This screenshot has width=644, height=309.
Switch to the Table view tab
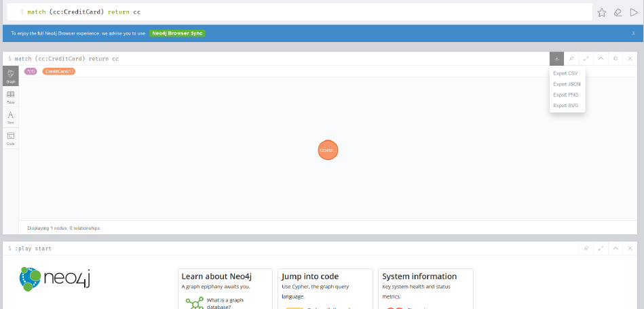11,97
